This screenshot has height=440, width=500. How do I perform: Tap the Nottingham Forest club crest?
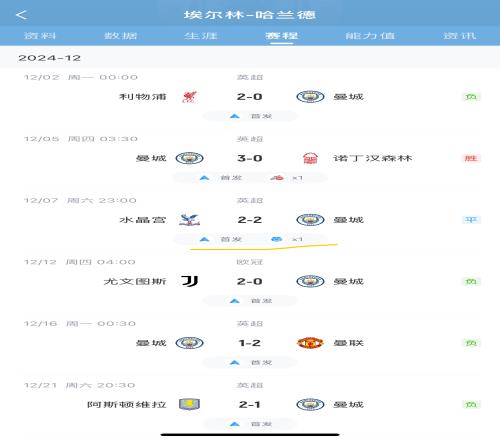pyautogui.click(x=310, y=158)
